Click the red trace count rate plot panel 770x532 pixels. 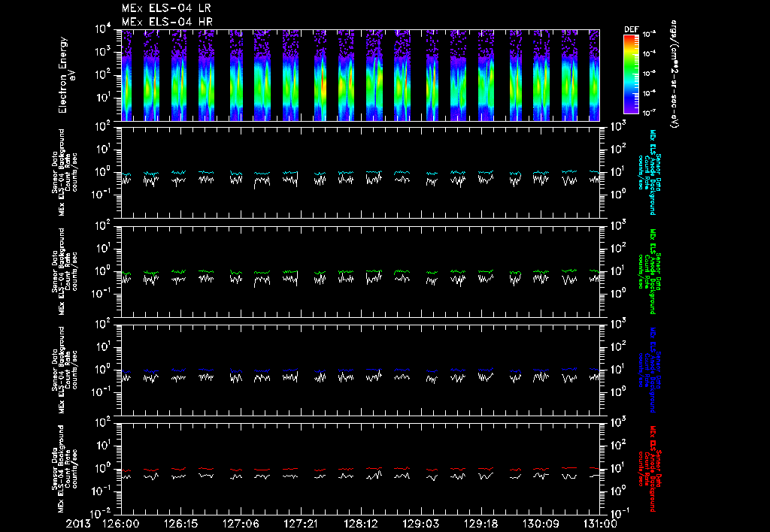360,469
